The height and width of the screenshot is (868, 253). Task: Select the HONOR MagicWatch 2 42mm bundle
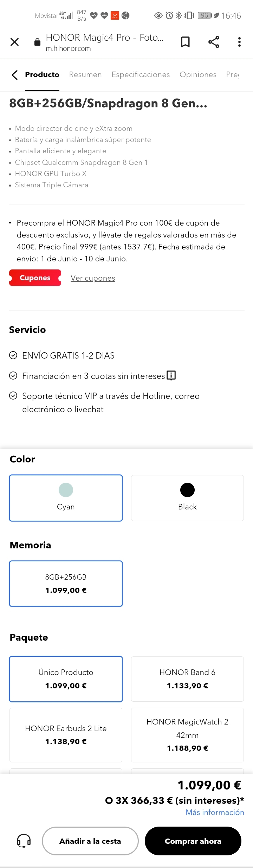pyautogui.click(x=187, y=735)
